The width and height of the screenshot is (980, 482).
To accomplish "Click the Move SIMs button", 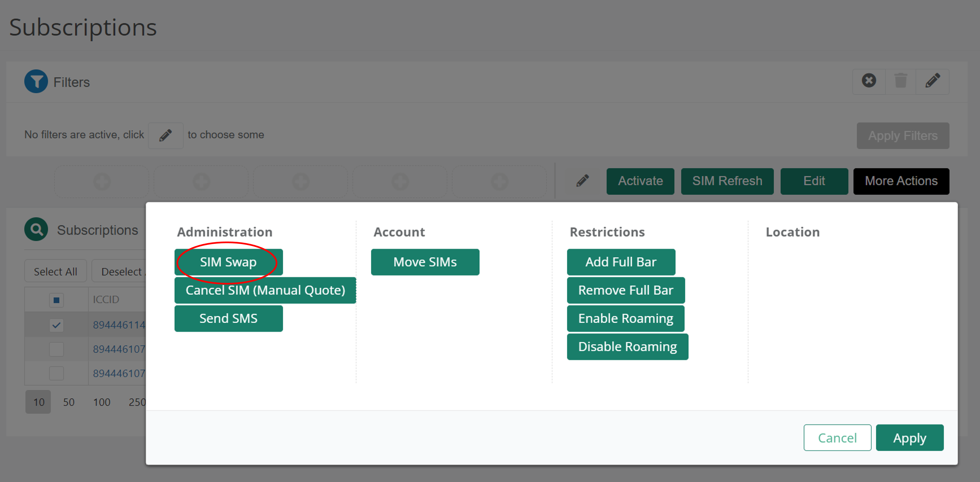I will click(x=425, y=262).
